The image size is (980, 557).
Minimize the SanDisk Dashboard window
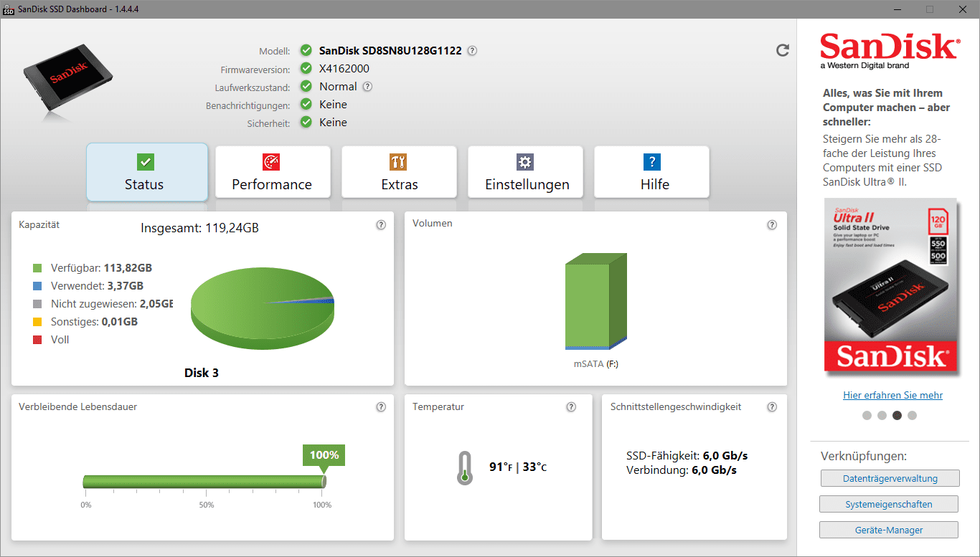pyautogui.click(x=897, y=9)
